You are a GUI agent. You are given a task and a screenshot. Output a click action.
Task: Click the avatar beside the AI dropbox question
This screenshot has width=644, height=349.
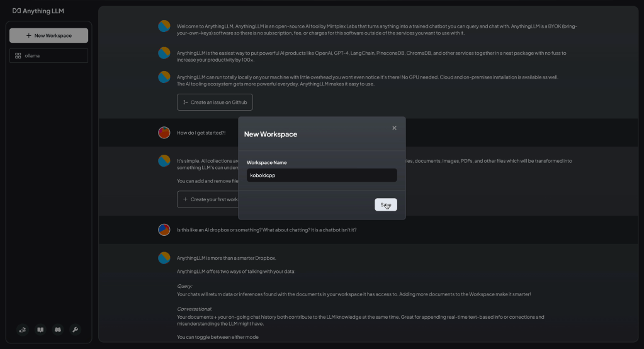(164, 230)
